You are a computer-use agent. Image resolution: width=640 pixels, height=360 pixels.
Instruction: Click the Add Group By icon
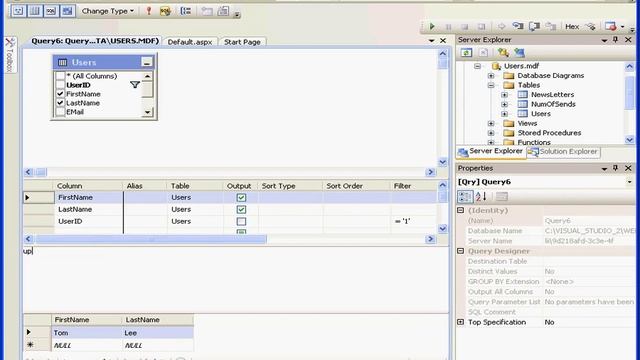coord(186,11)
